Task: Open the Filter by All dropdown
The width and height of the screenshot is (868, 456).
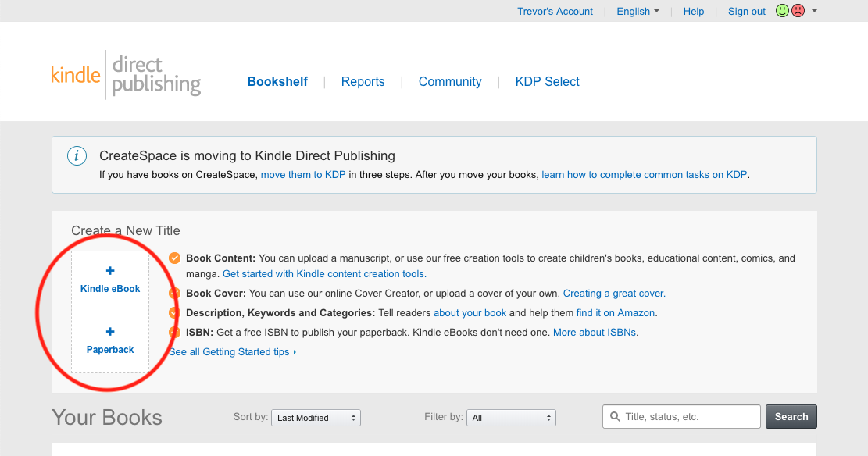Action: [x=512, y=418]
